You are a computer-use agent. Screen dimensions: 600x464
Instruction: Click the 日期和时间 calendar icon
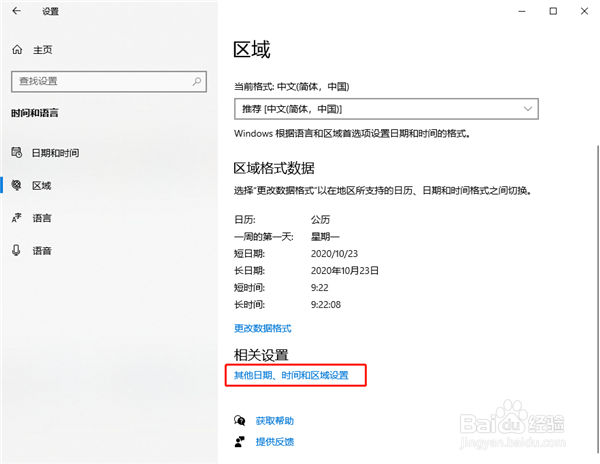point(16,152)
